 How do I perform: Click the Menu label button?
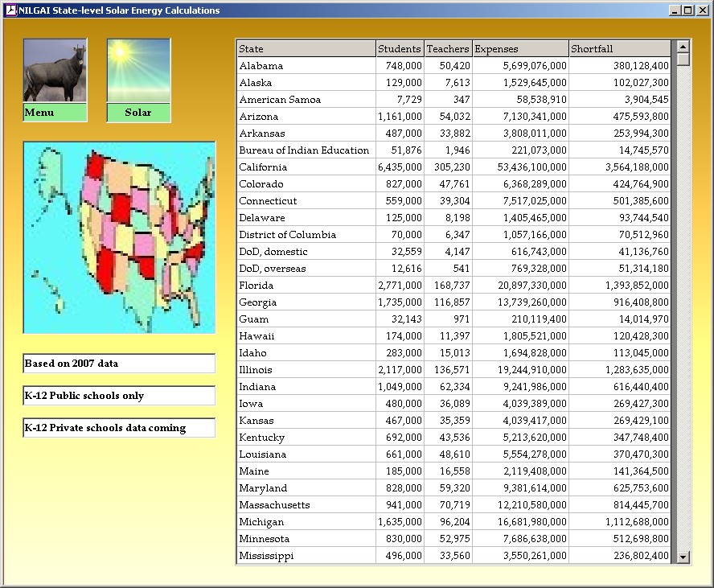[55, 113]
